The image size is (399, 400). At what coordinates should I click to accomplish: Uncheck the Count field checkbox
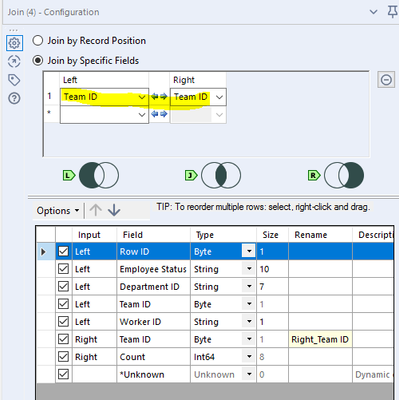click(x=63, y=357)
